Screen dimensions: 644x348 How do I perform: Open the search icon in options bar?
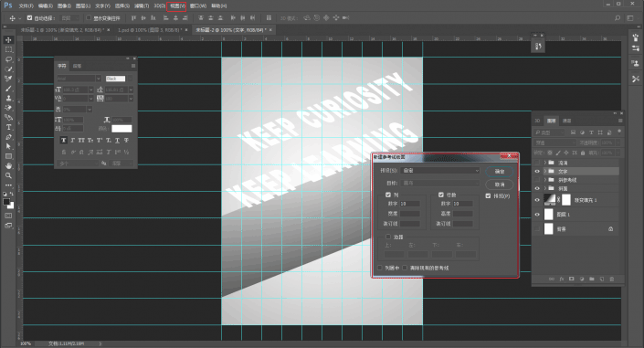[617, 18]
